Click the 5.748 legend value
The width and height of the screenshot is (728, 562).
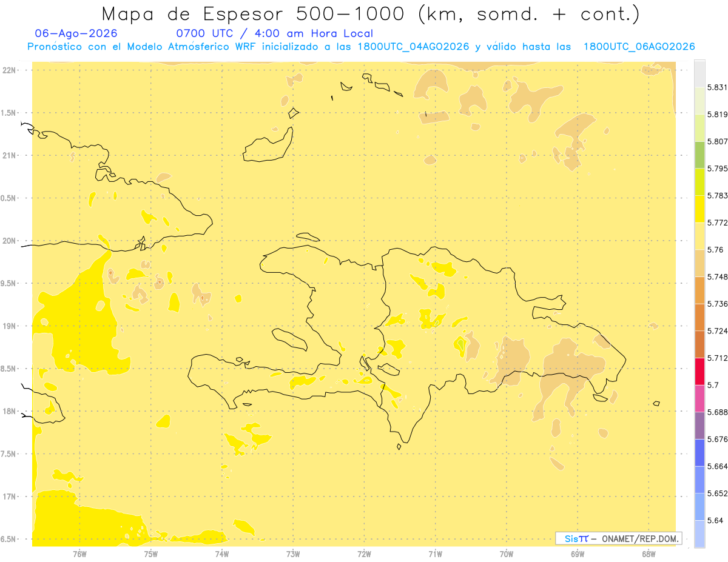[x=717, y=276]
